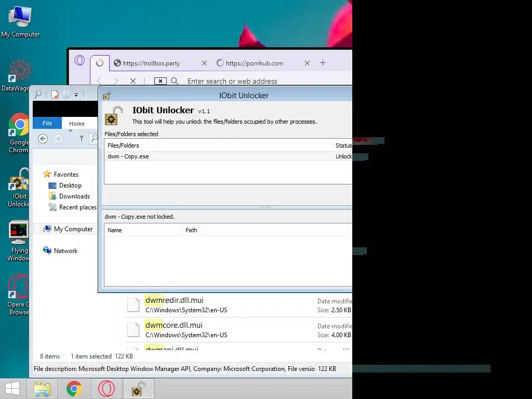Open a new tab in Opera

point(323,63)
